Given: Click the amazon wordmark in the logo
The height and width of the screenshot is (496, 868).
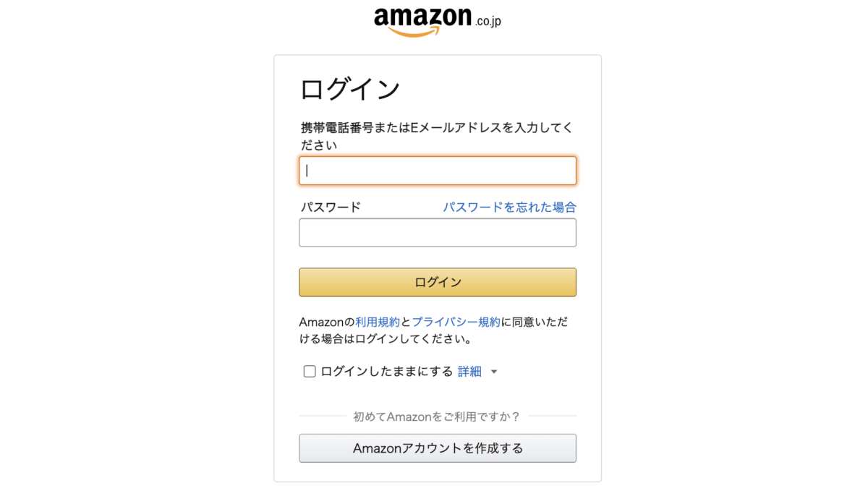Looking at the screenshot, I should (x=423, y=17).
